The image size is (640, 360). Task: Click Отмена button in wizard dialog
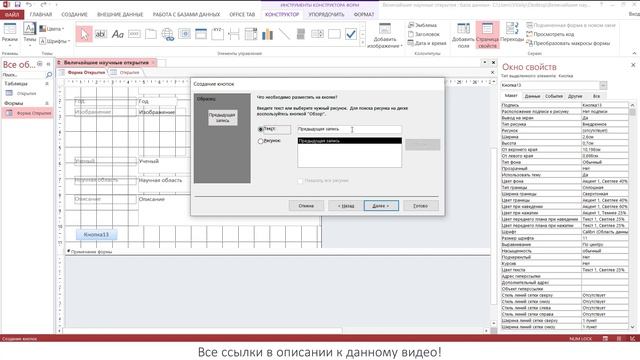coord(306,206)
